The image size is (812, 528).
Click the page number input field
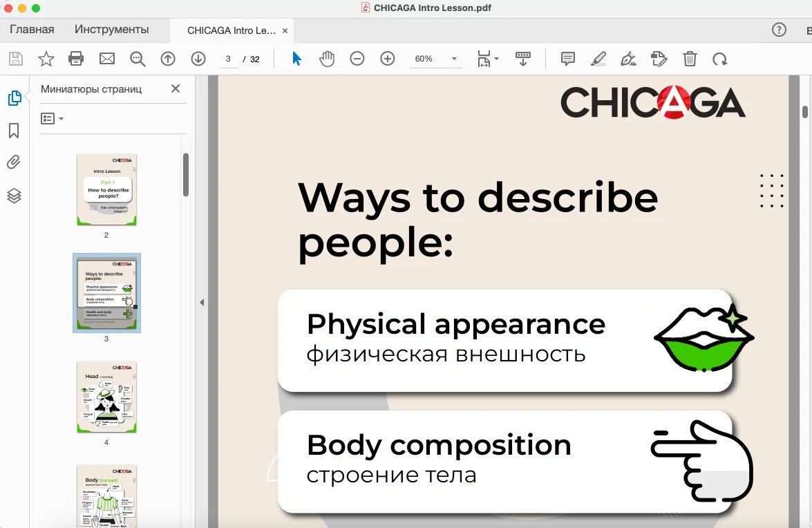pyautogui.click(x=228, y=59)
